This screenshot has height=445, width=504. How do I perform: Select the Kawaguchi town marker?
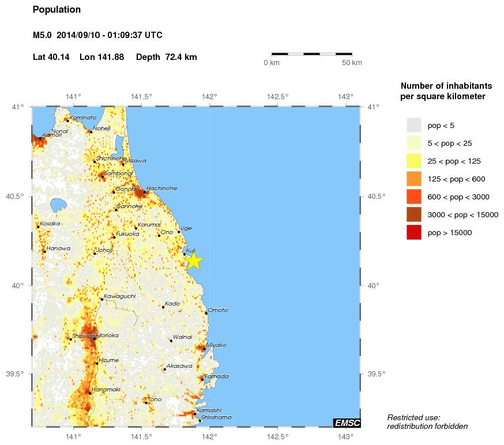(102, 300)
